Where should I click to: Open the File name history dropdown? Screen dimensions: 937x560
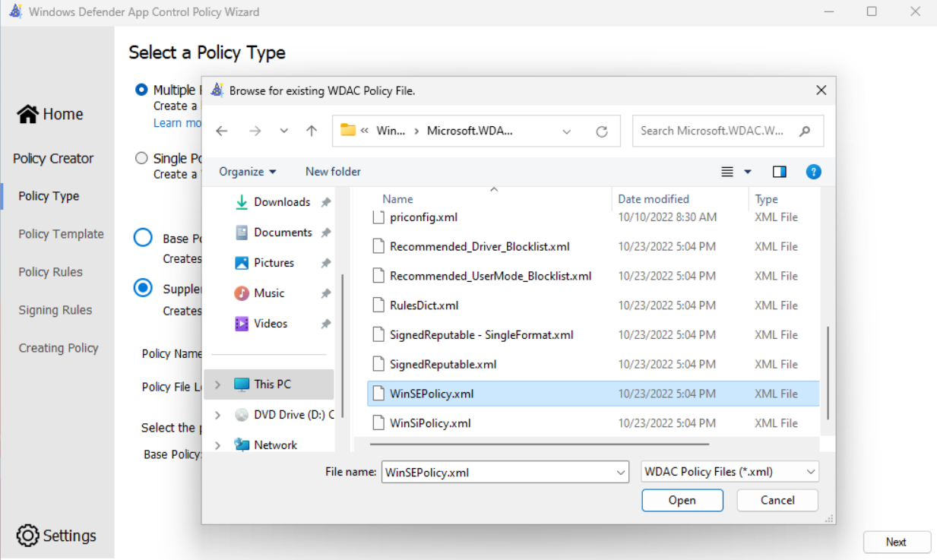click(622, 472)
